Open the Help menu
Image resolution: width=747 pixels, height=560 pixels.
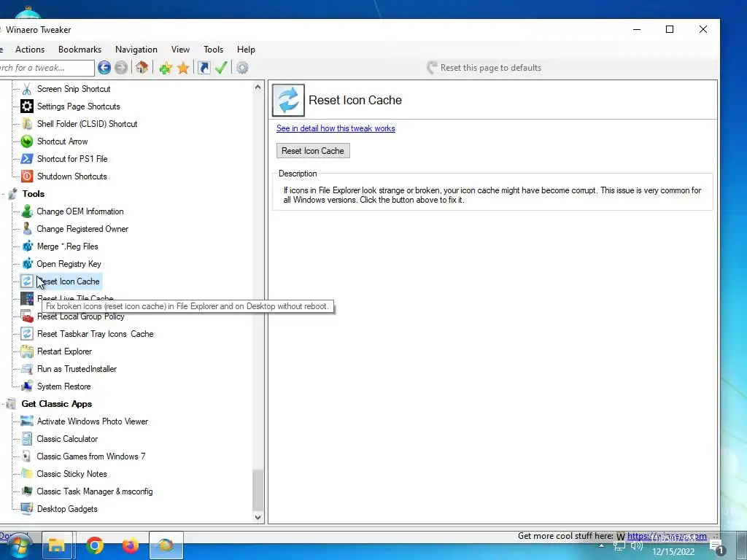pos(246,50)
